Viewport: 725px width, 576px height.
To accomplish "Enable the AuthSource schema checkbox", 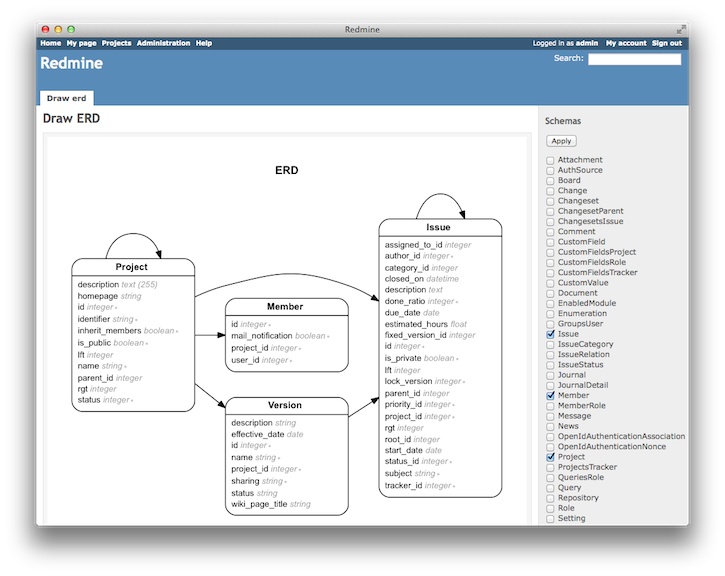I will click(550, 171).
